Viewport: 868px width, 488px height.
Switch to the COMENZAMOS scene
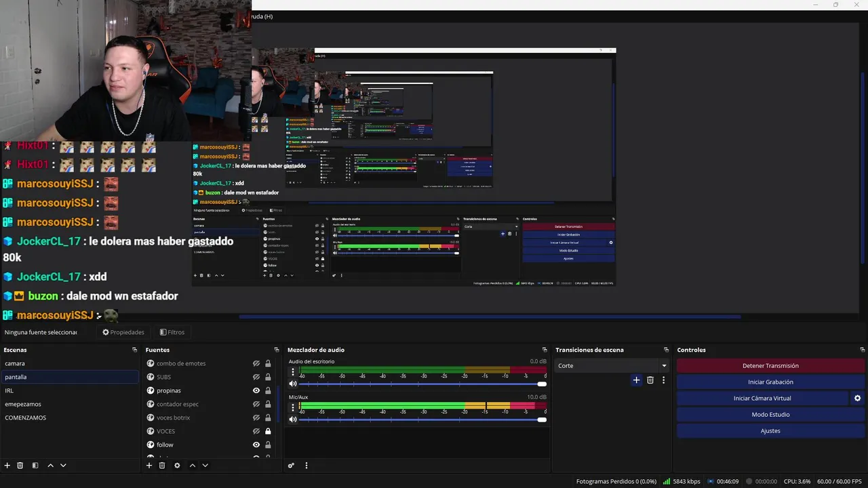pos(69,418)
